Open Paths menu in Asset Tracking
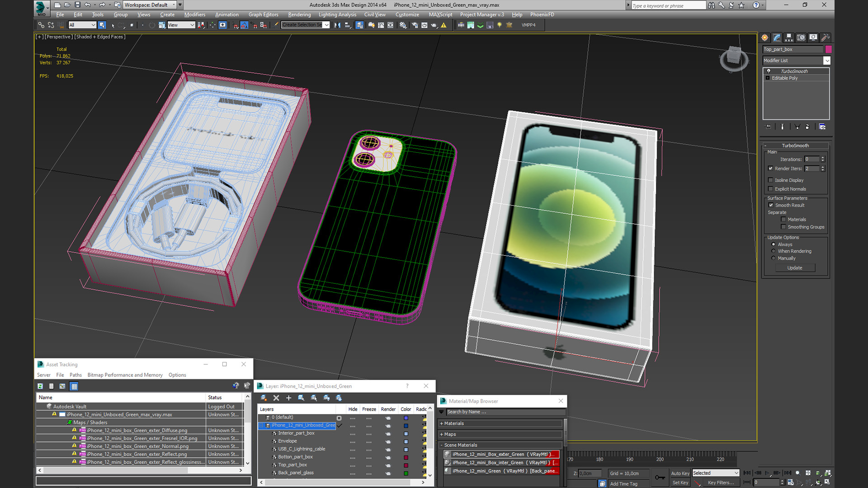This screenshot has width=868, height=488. pyautogui.click(x=75, y=375)
